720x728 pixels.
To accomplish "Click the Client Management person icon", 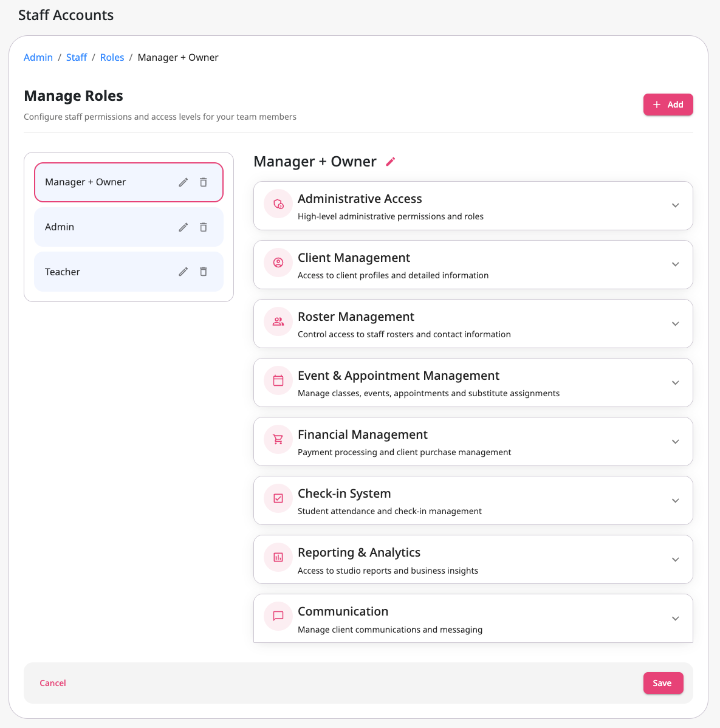I will pyautogui.click(x=278, y=263).
